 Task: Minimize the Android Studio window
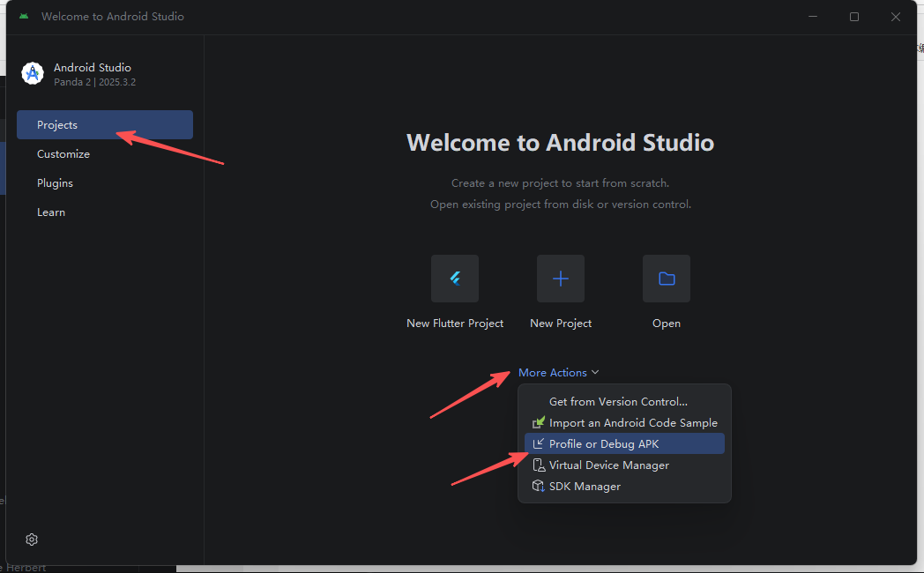click(813, 17)
